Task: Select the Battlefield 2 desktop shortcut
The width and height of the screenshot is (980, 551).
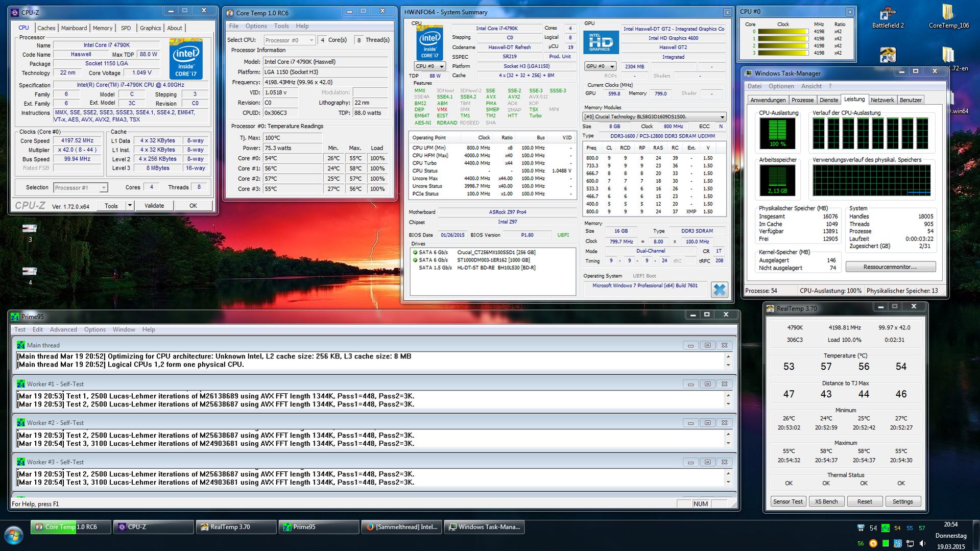Action: [x=888, y=18]
